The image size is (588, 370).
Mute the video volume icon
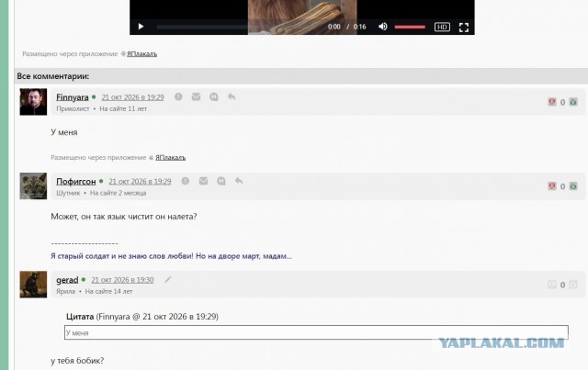[382, 27]
